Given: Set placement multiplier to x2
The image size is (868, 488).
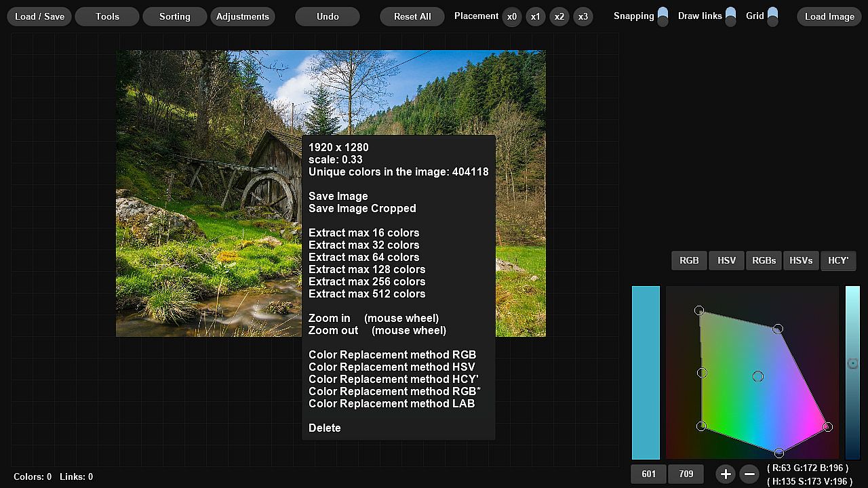Looking at the screenshot, I should (x=559, y=16).
